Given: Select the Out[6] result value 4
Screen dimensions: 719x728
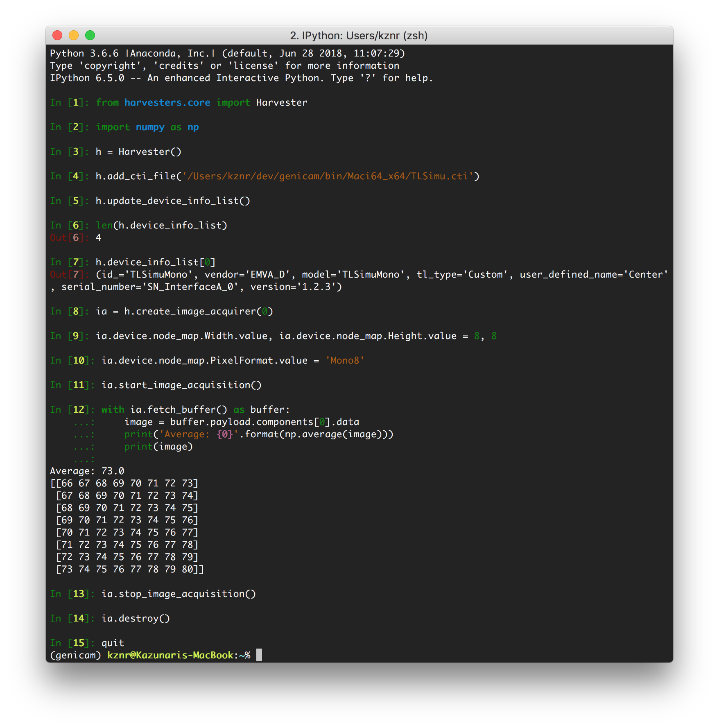Looking at the screenshot, I should click(97, 237).
